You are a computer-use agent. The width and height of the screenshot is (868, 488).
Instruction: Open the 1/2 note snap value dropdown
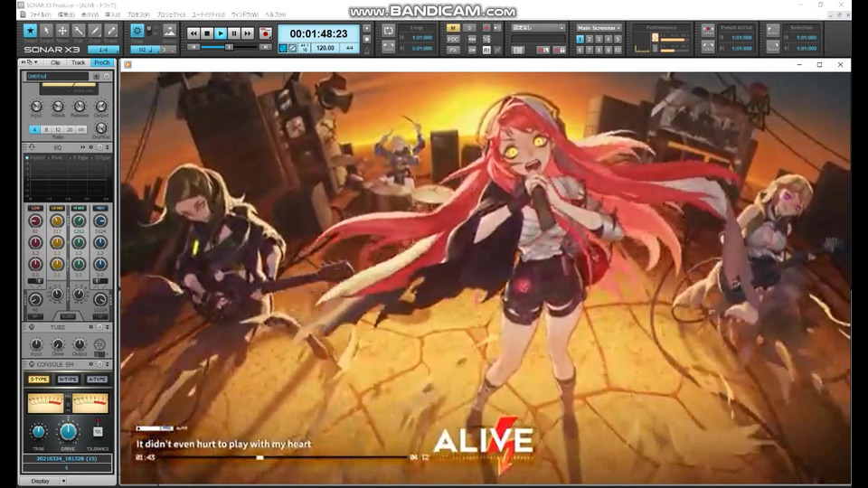(145, 50)
